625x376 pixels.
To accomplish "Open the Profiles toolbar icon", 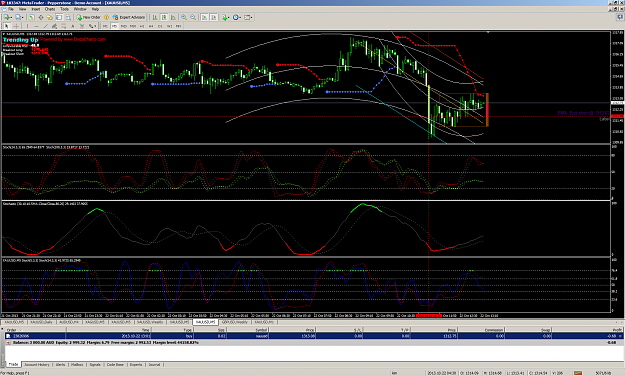I will pyautogui.click(x=18, y=17).
